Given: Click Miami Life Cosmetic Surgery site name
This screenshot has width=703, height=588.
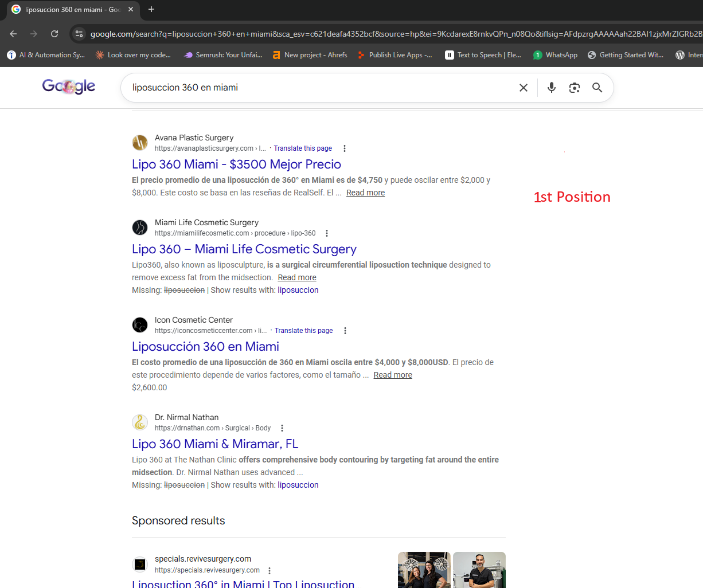Looking at the screenshot, I should pyautogui.click(x=206, y=222).
